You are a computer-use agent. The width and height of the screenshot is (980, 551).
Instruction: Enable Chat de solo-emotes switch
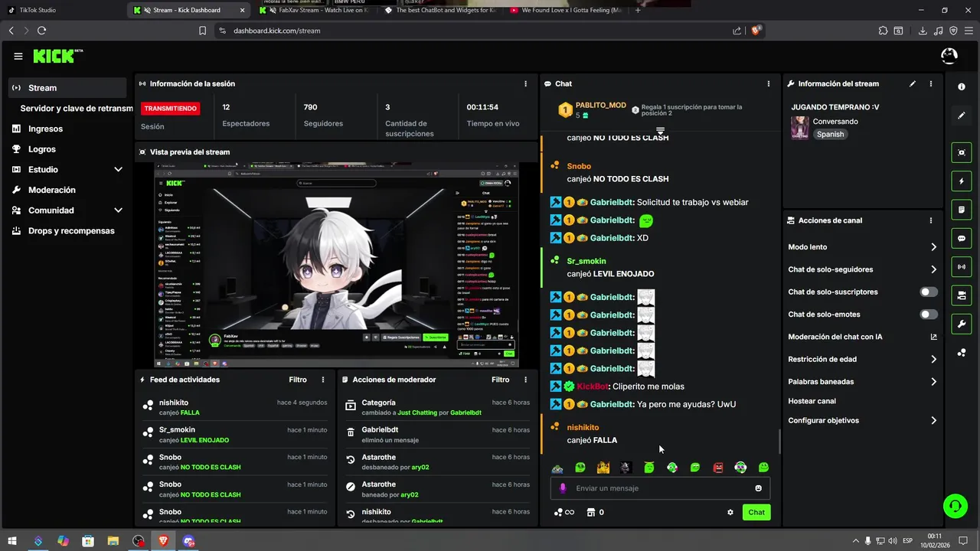(x=929, y=315)
